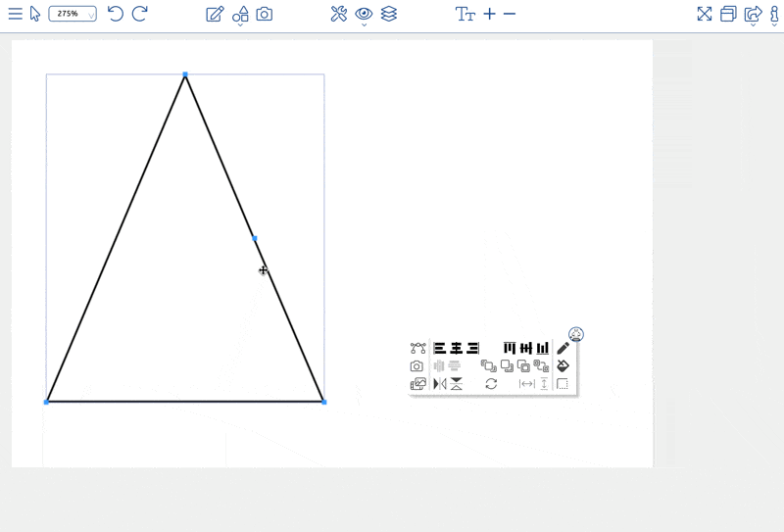The width and height of the screenshot is (784, 532).
Task: Click the triangle's bottom-right vertex handle
Action: pyautogui.click(x=324, y=402)
